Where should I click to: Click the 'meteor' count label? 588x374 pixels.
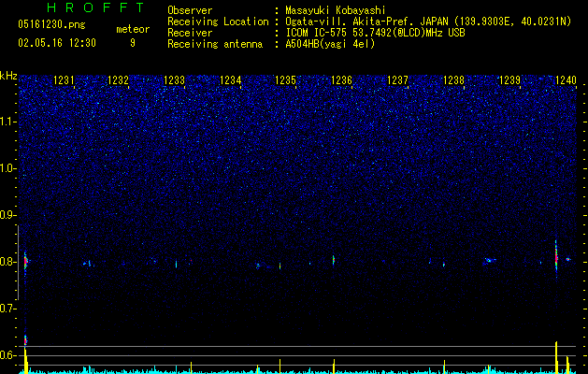point(133,29)
